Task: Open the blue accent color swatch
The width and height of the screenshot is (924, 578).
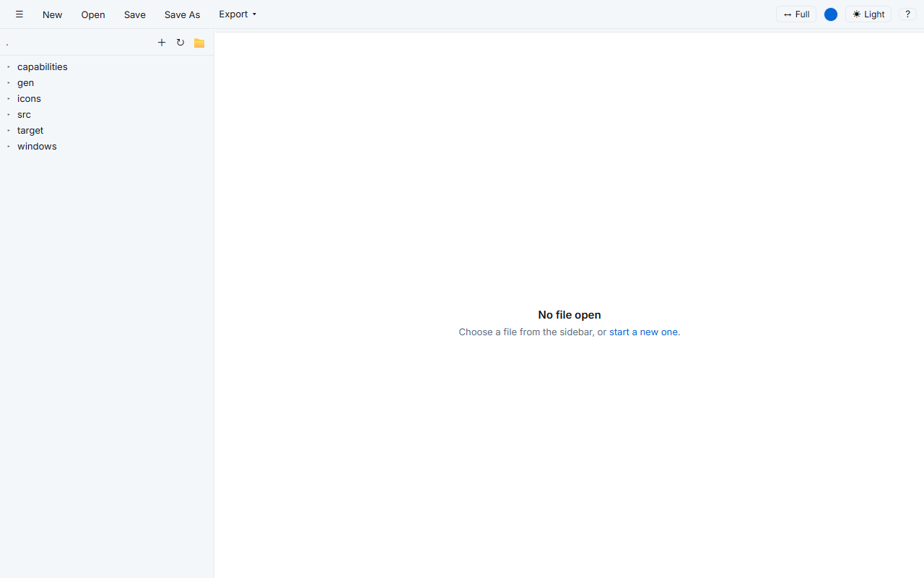Action: pyautogui.click(x=831, y=14)
